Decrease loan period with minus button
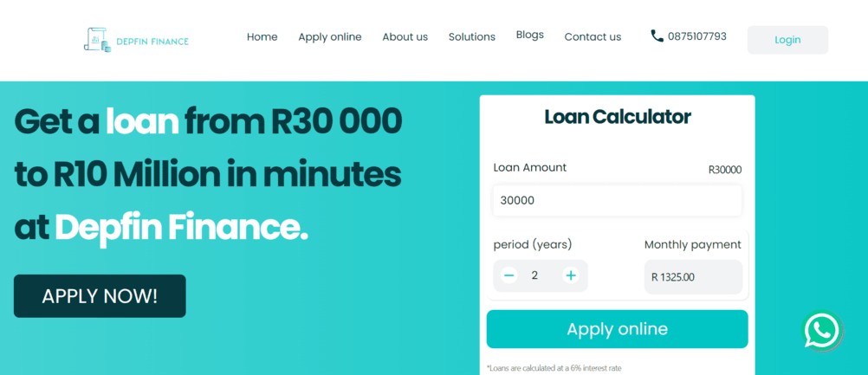This screenshot has width=868, height=375. click(x=509, y=275)
